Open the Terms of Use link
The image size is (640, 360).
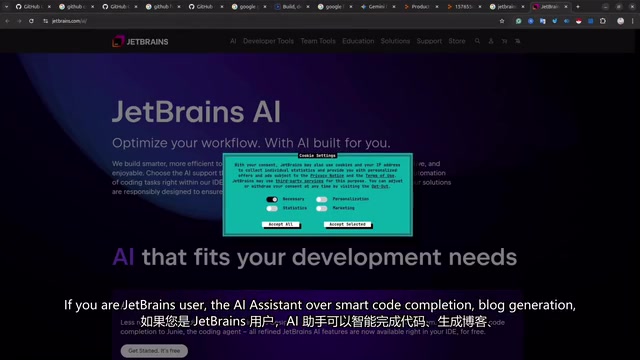380,176
